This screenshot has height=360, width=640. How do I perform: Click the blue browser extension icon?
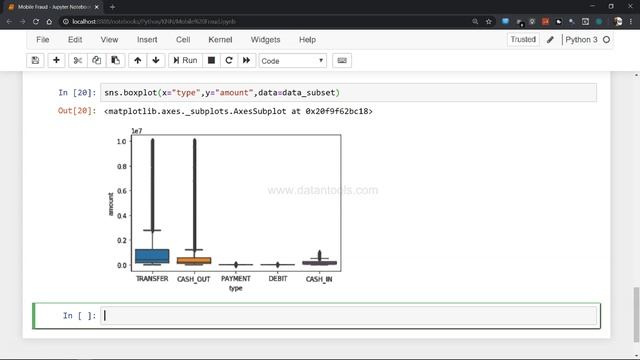click(x=505, y=22)
